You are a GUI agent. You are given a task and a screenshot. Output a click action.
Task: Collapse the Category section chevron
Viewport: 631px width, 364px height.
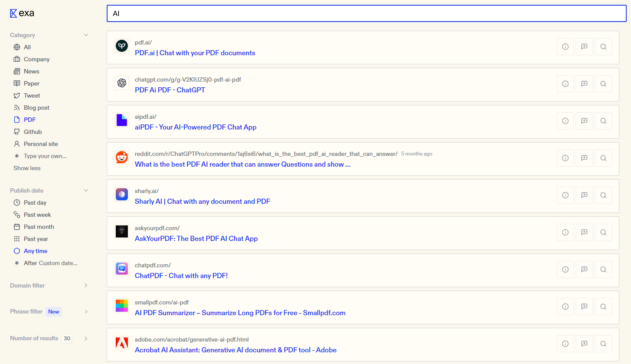[x=86, y=35]
